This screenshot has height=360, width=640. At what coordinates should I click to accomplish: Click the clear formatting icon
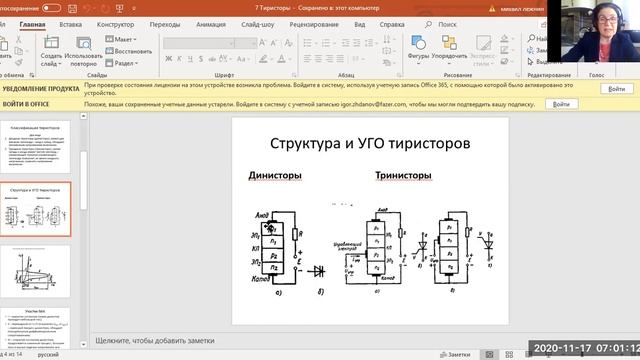(x=288, y=43)
